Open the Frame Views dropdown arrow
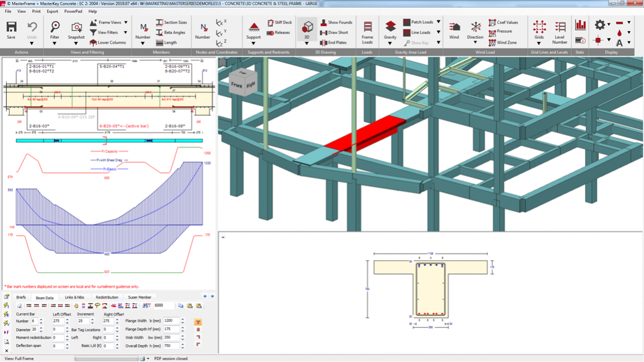This screenshot has height=362, width=644. pos(126,22)
